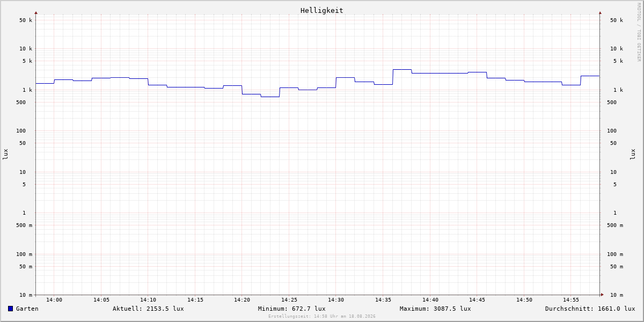Click the Aktuell 2153.5 lux reading
Screen dimensions: 644x322
148,309
